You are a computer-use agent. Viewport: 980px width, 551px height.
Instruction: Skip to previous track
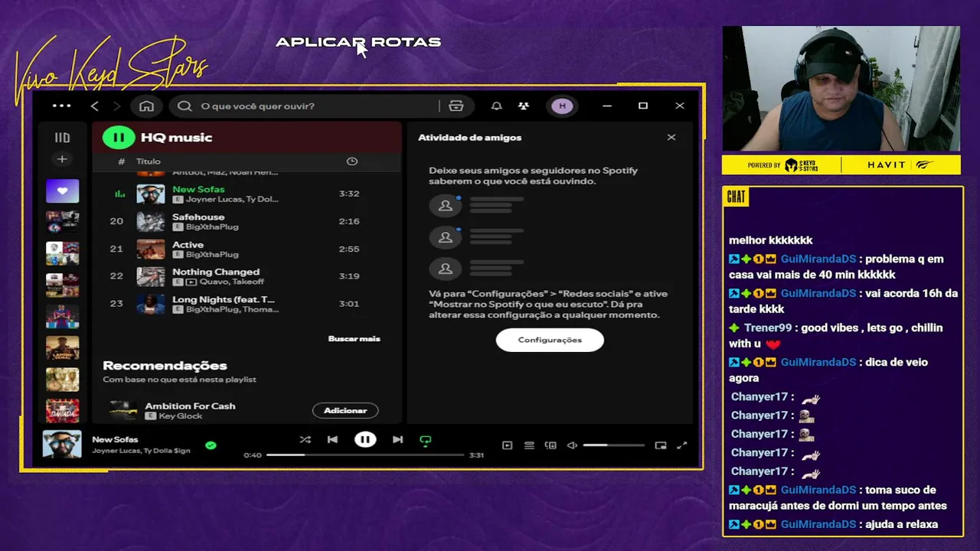coord(332,440)
